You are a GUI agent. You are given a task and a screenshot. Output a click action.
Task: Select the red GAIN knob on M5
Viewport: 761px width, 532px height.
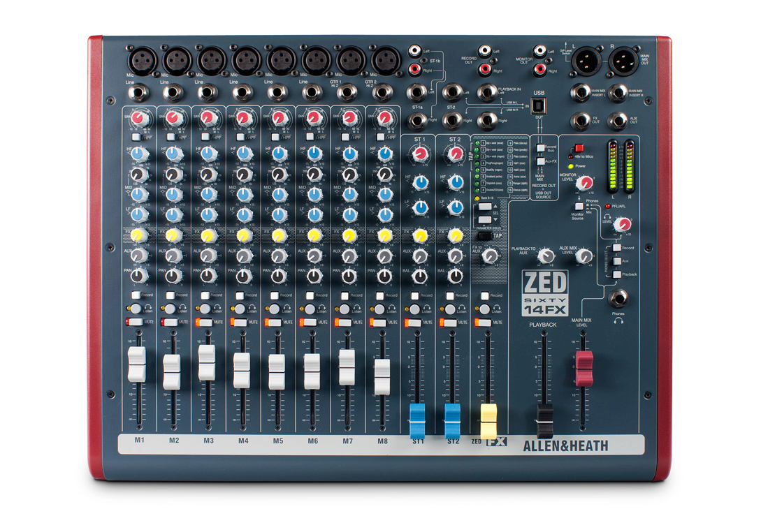pyautogui.click(x=279, y=118)
